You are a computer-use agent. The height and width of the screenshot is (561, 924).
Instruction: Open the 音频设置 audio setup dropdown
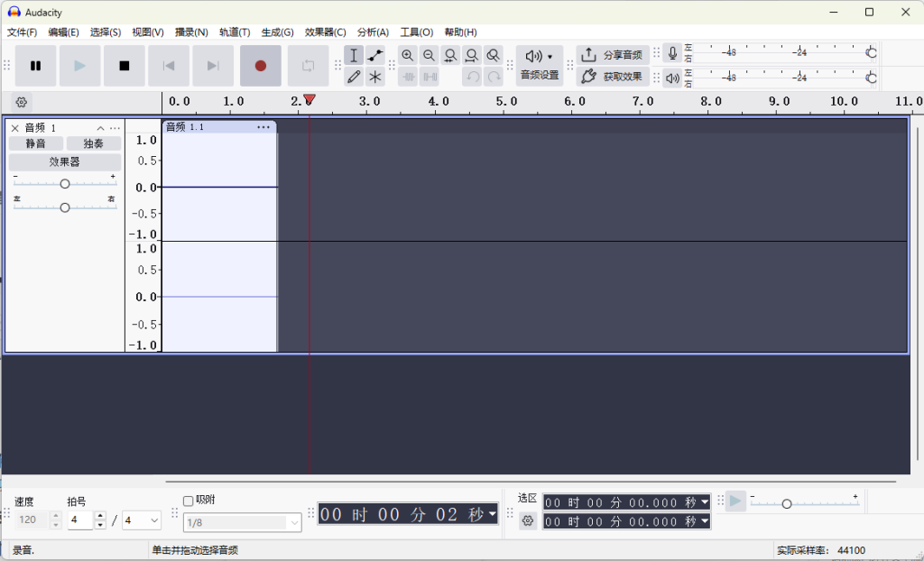tap(540, 65)
